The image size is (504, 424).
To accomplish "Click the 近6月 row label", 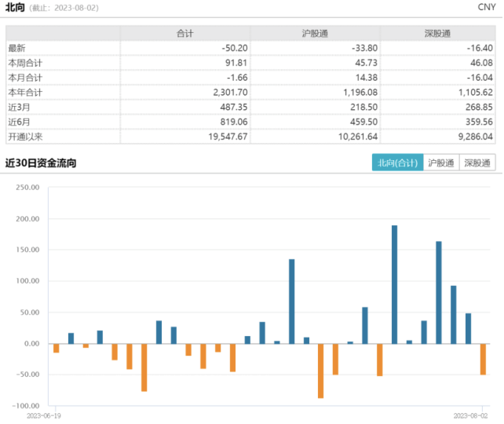I will coord(20,123).
